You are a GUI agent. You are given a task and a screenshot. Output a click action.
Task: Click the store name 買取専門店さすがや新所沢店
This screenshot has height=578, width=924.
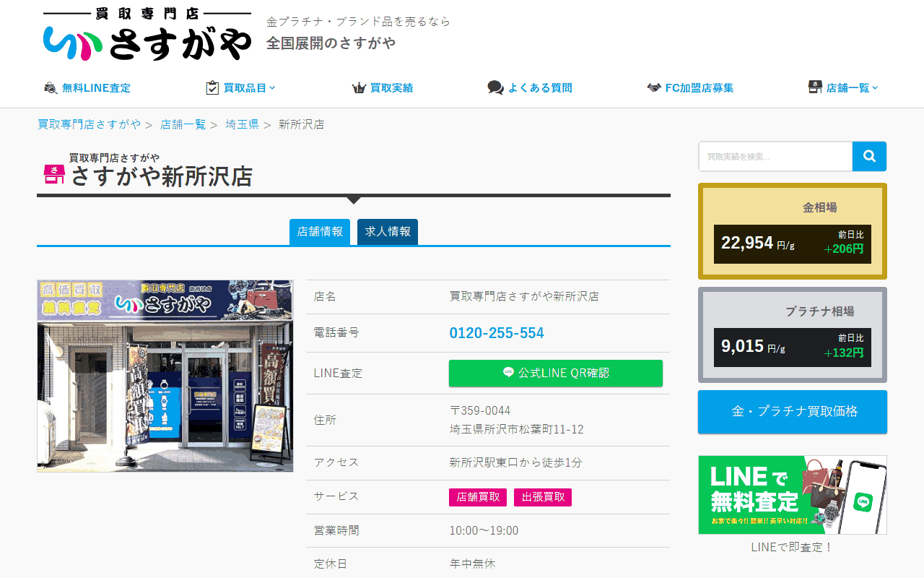524,296
